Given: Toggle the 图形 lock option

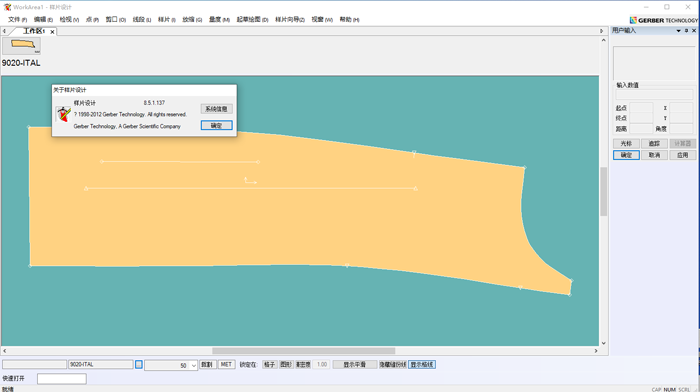Looking at the screenshot, I should click(286, 365).
